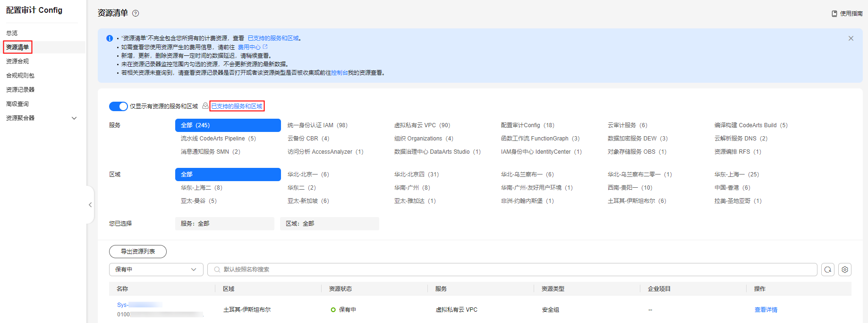The height and width of the screenshot is (323, 868).
Task: Filter by 云审计服务 (6)
Action: point(628,125)
